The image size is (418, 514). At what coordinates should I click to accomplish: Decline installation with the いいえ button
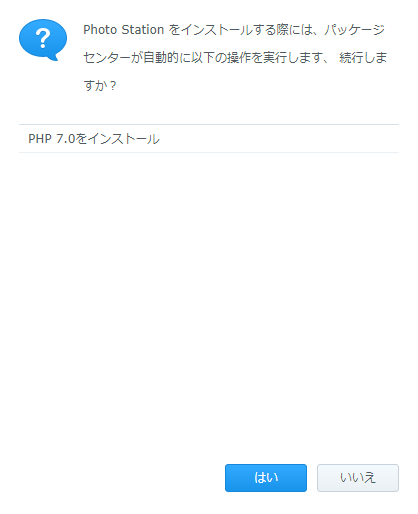(358, 478)
